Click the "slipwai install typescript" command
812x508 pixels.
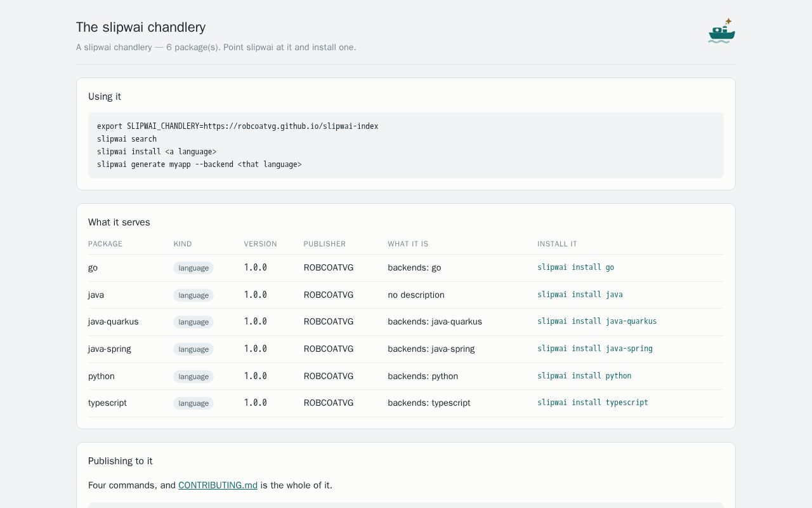point(593,403)
